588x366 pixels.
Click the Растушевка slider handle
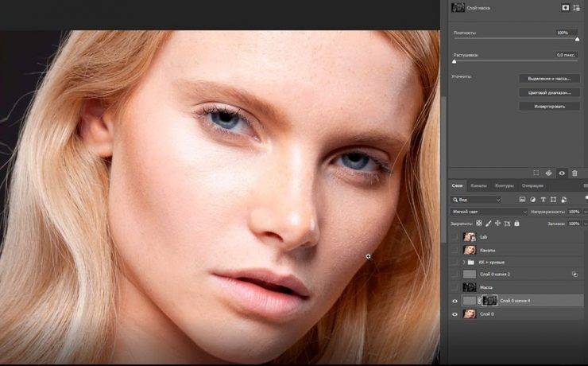[455, 61]
